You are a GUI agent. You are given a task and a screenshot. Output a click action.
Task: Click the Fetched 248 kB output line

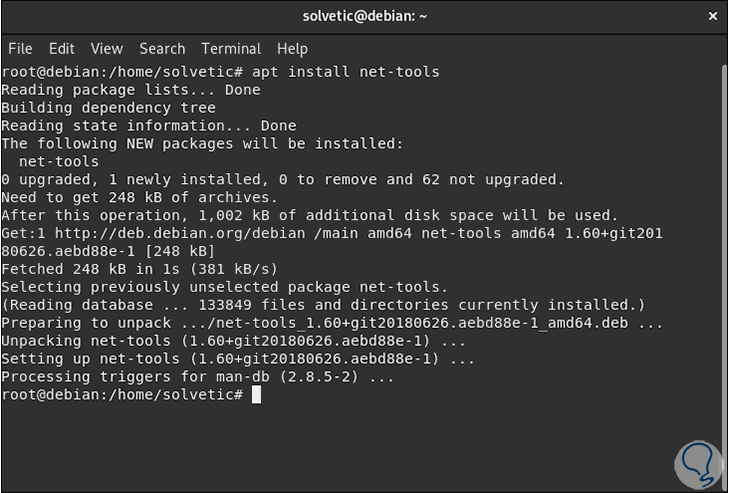point(139,269)
